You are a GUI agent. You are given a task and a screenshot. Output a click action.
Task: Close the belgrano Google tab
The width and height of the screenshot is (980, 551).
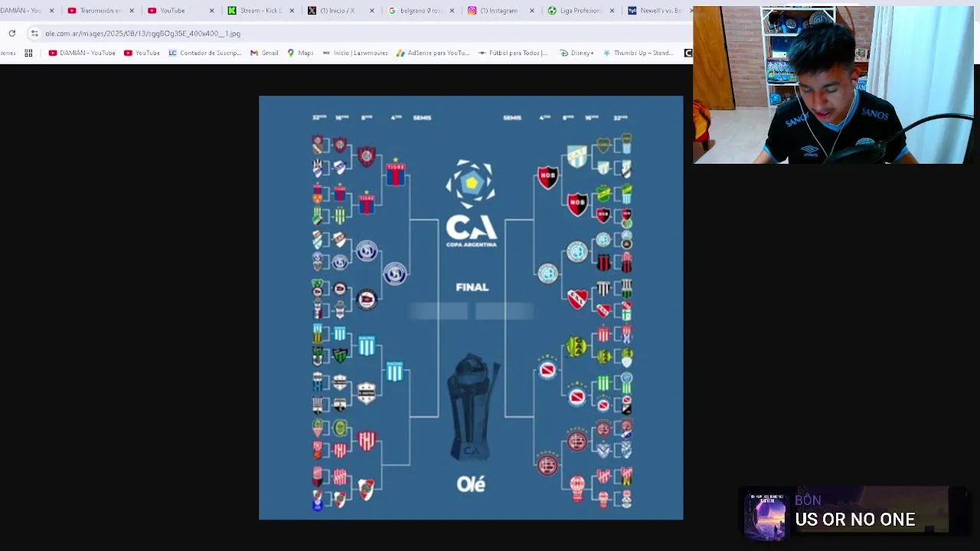click(452, 11)
